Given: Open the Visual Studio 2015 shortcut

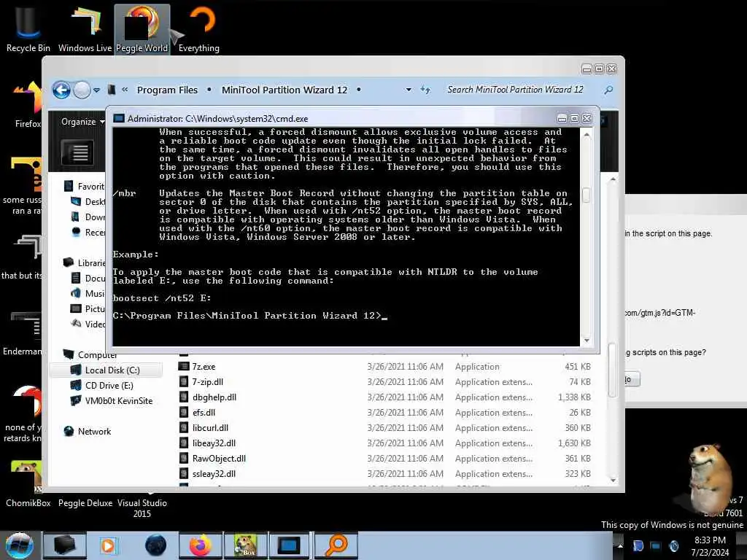Looking at the screenshot, I should coord(142,508).
